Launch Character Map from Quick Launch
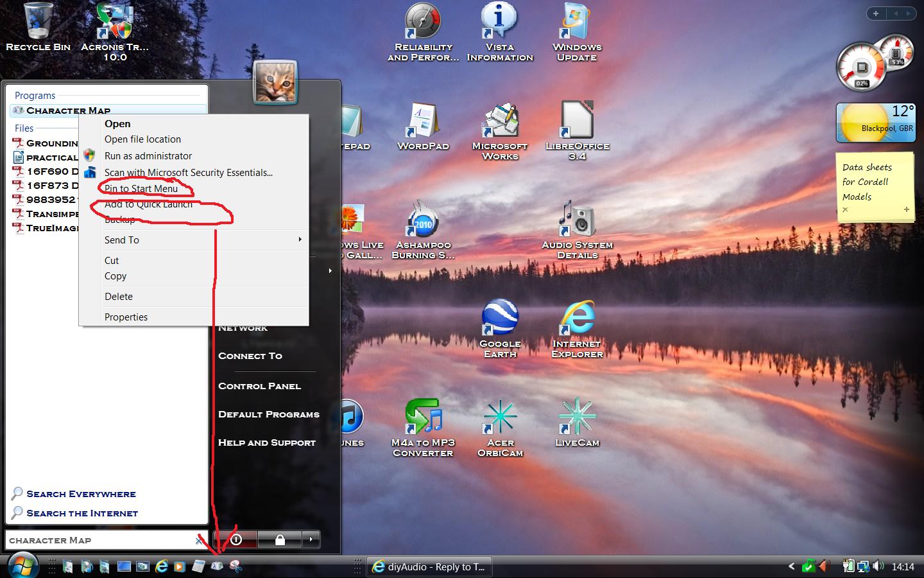 (217, 566)
